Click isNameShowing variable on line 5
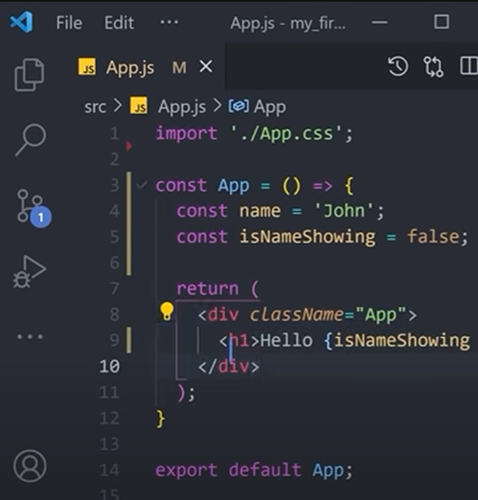Viewport: 478px width, 500px height. [307, 237]
